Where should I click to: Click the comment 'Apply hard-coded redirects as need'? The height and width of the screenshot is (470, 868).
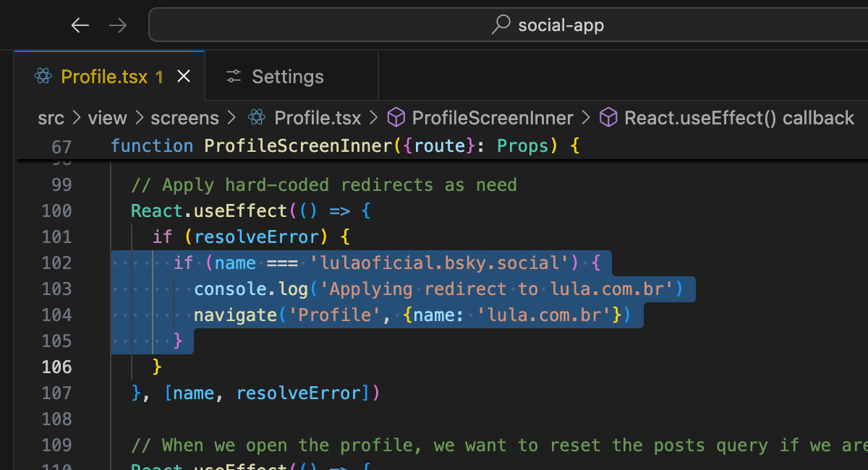click(324, 185)
